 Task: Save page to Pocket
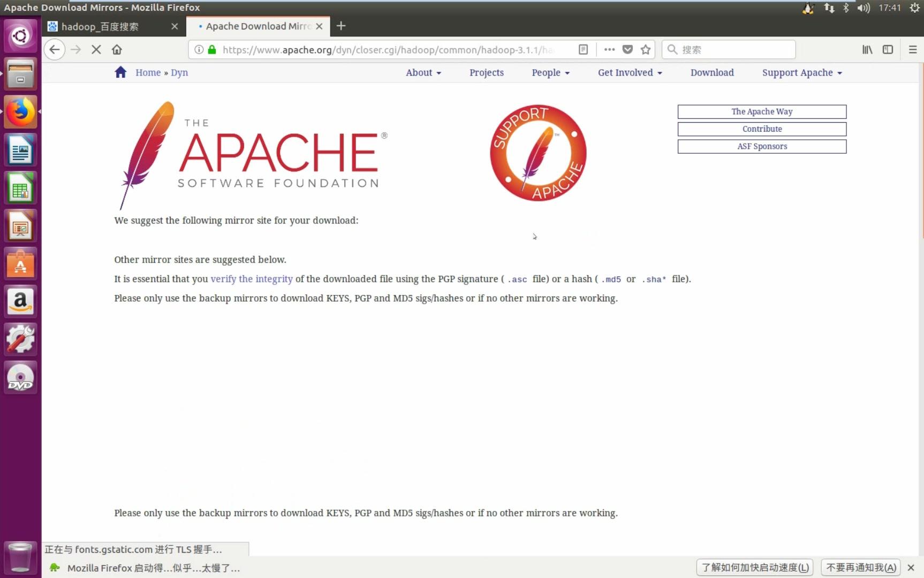[x=627, y=49]
